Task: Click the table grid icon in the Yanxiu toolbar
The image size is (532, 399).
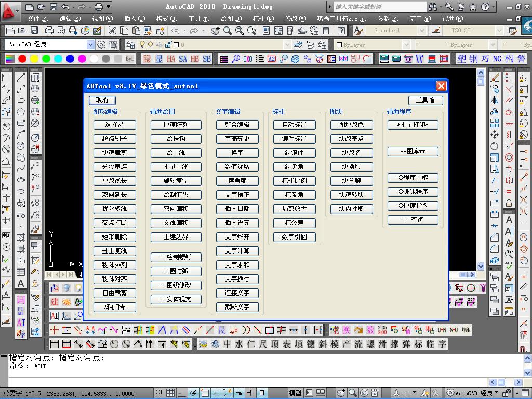Action: [223, 59]
